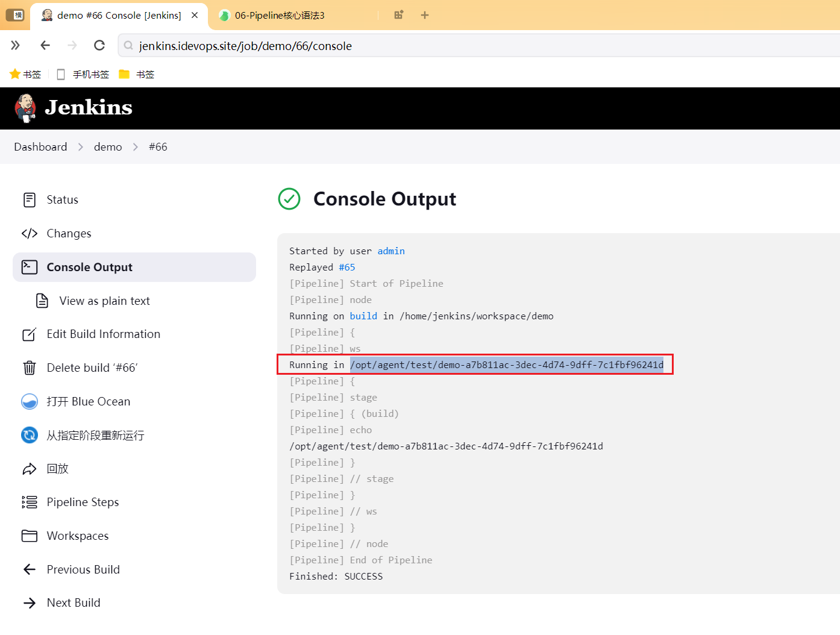
Task: Select the demo #66 Console [Jenkins] tab
Action: tap(119, 16)
